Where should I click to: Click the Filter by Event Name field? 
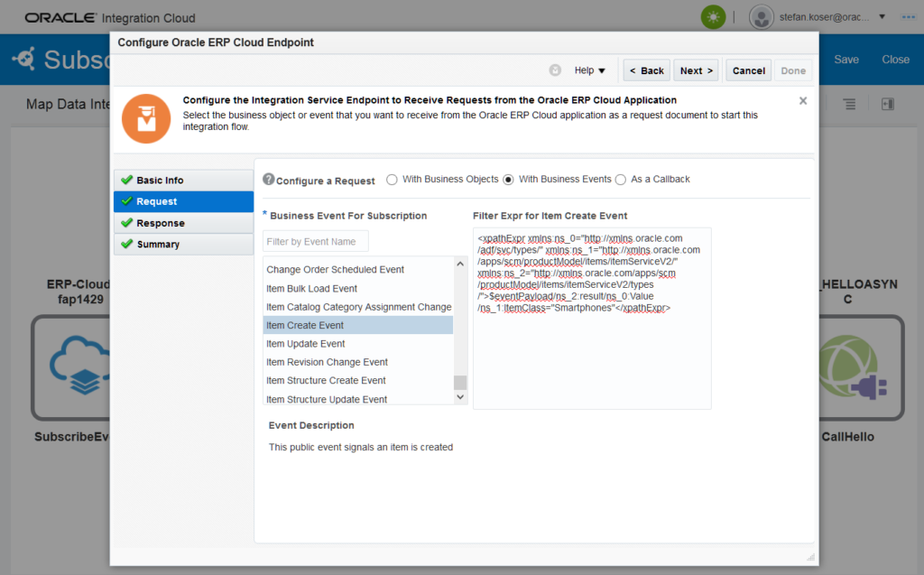tap(316, 241)
